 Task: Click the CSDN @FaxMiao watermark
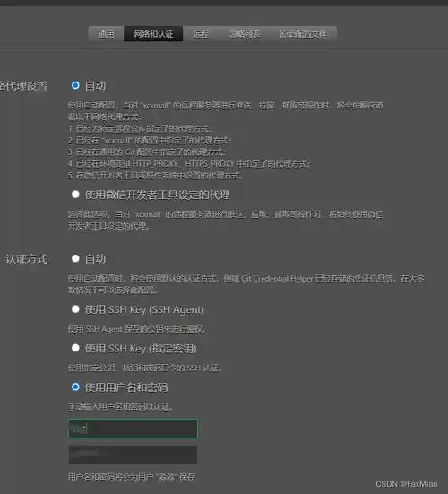(x=407, y=484)
